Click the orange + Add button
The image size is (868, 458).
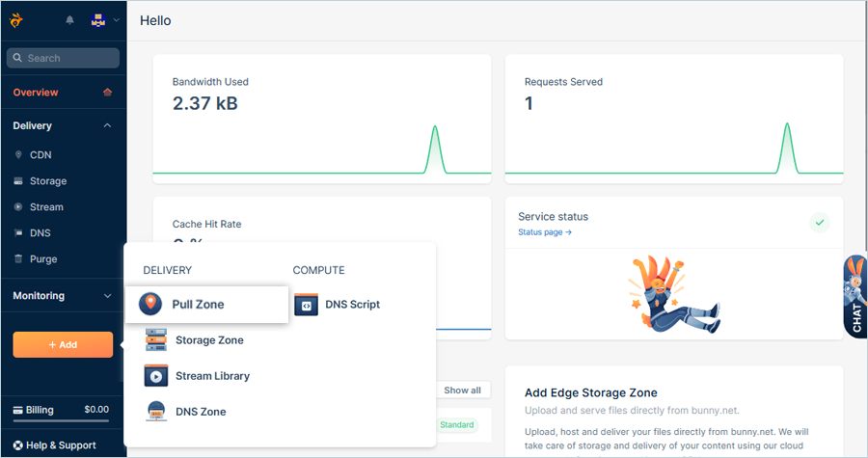point(63,344)
